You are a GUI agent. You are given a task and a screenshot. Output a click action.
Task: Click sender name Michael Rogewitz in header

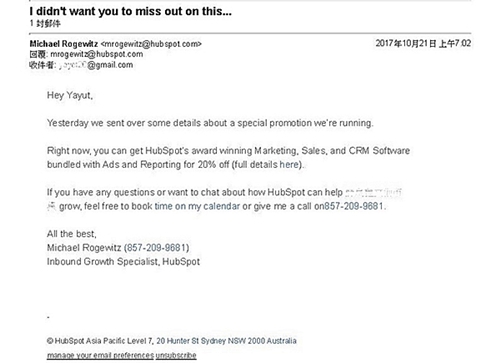pos(64,44)
